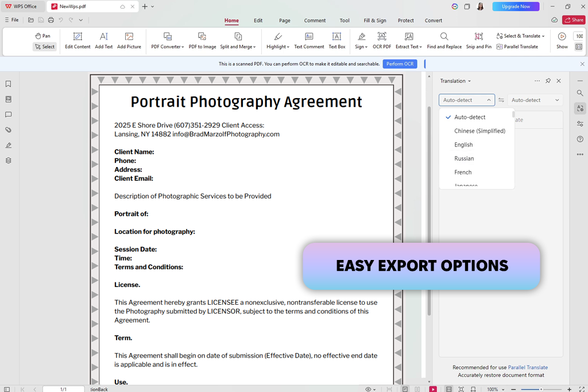Click the Print icon
This screenshot has width=588, height=392.
[51, 20]
